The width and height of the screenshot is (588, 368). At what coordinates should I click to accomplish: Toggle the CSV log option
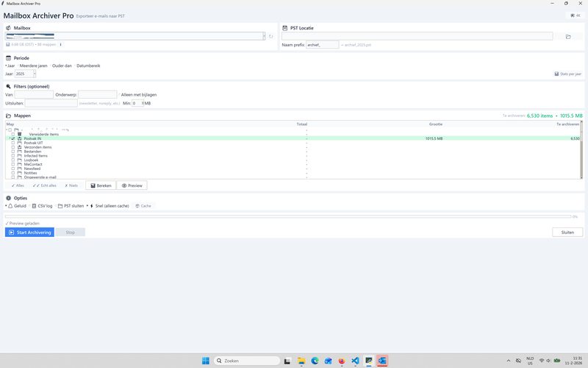click(42, 206)
